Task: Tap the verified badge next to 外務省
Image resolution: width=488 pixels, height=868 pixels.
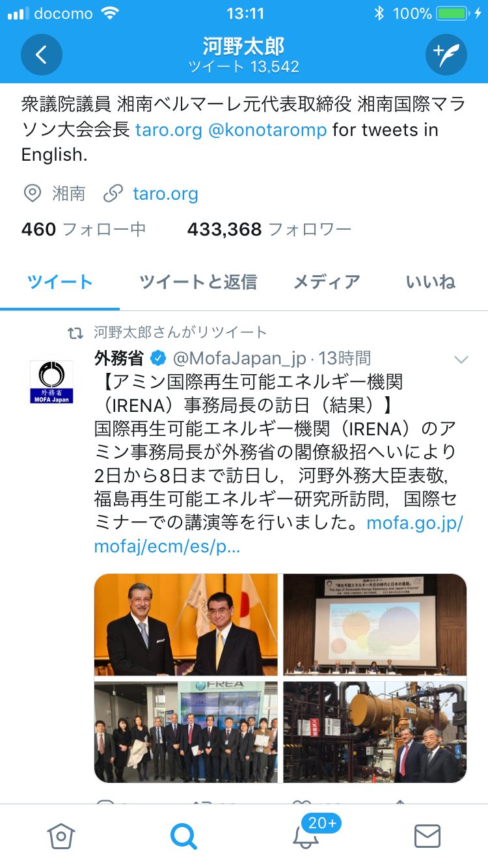Action: point(157,358)
